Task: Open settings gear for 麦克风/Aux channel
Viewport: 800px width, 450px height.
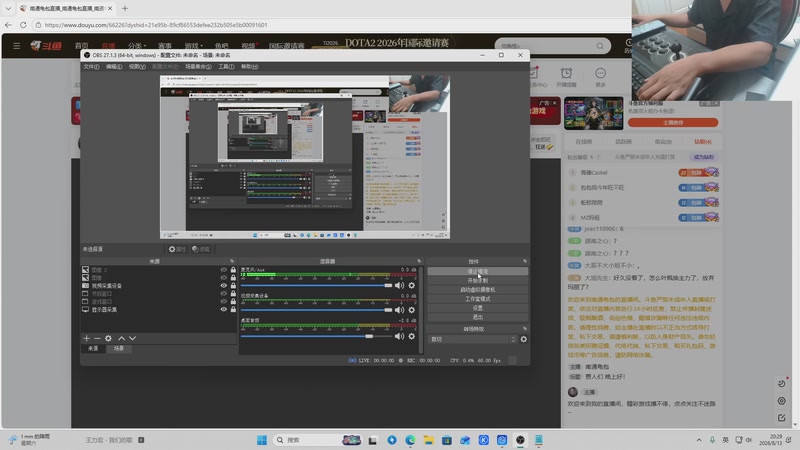Action: click(x=412, y=285)
